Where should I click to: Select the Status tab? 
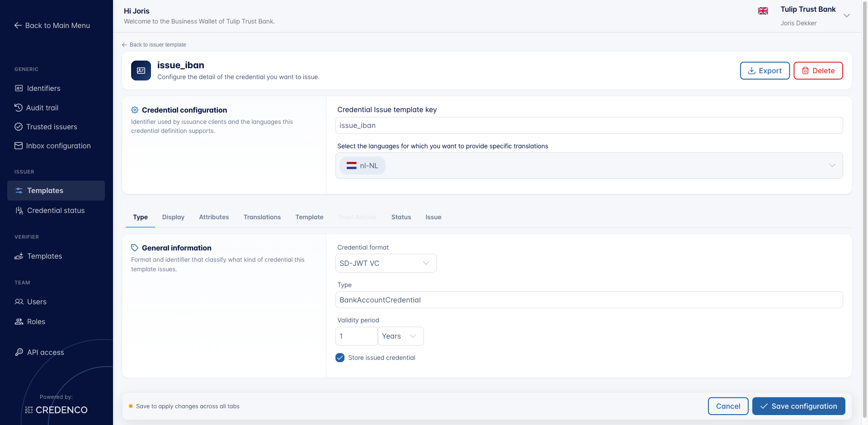pos(401,217)
